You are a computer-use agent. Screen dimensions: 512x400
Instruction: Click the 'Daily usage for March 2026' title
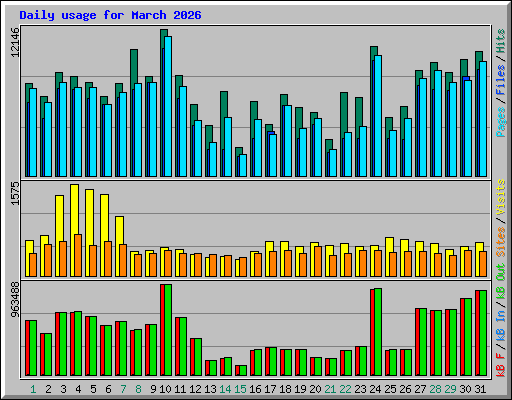(x=110, y=15)
